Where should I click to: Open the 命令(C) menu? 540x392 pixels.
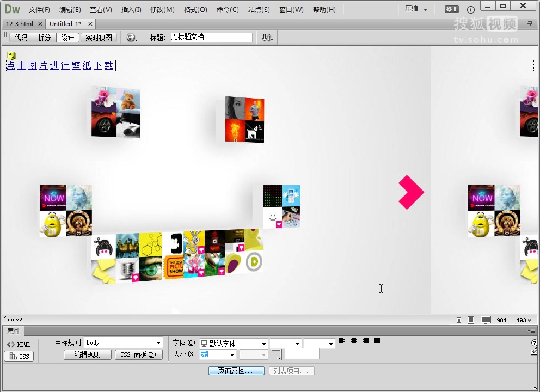228,10
